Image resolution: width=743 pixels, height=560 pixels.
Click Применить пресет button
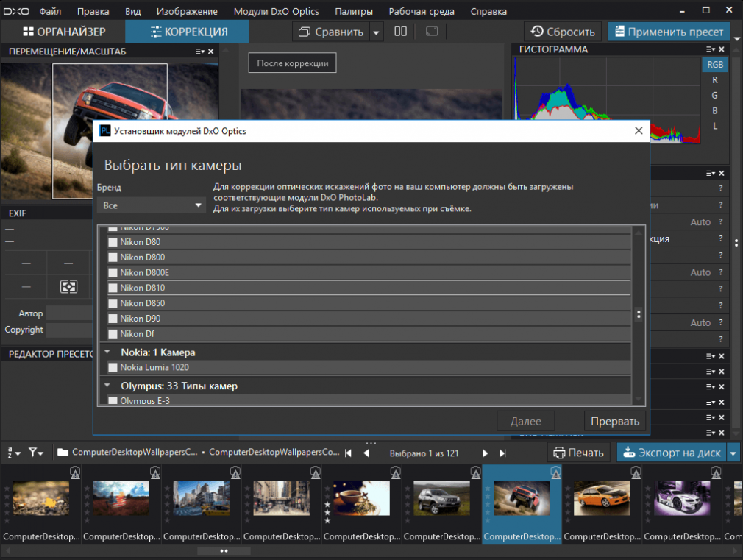click(669, 32)
